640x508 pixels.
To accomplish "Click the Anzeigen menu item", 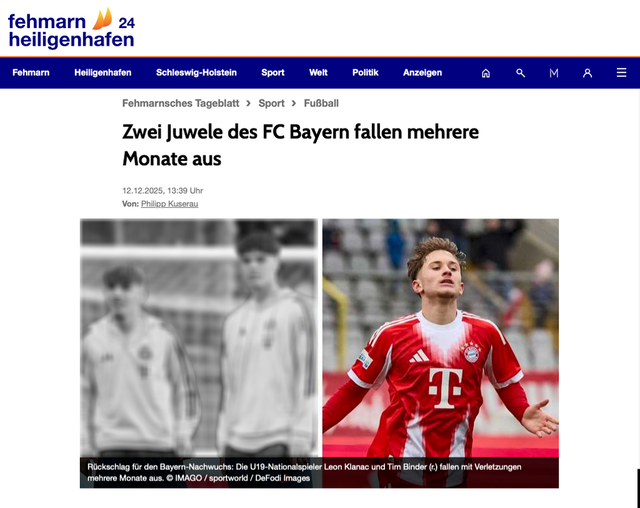I will click(x=422, y=73).
